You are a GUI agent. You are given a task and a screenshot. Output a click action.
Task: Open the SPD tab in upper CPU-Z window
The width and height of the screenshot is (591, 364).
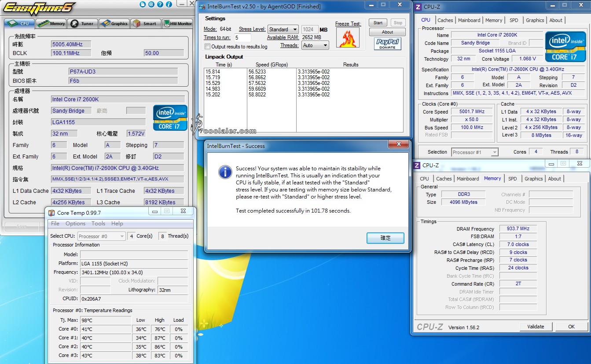tap(514, 20)
